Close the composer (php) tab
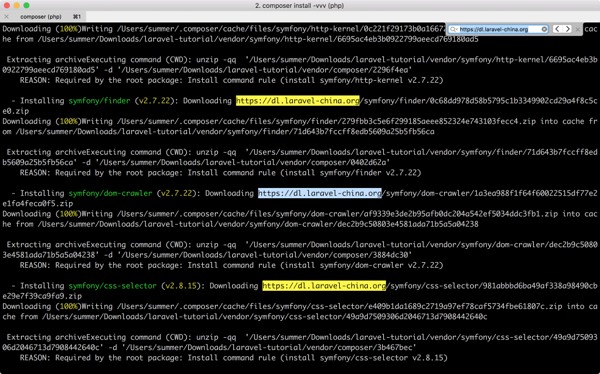This screenshot has width=600, height=374. coord(6,16)
